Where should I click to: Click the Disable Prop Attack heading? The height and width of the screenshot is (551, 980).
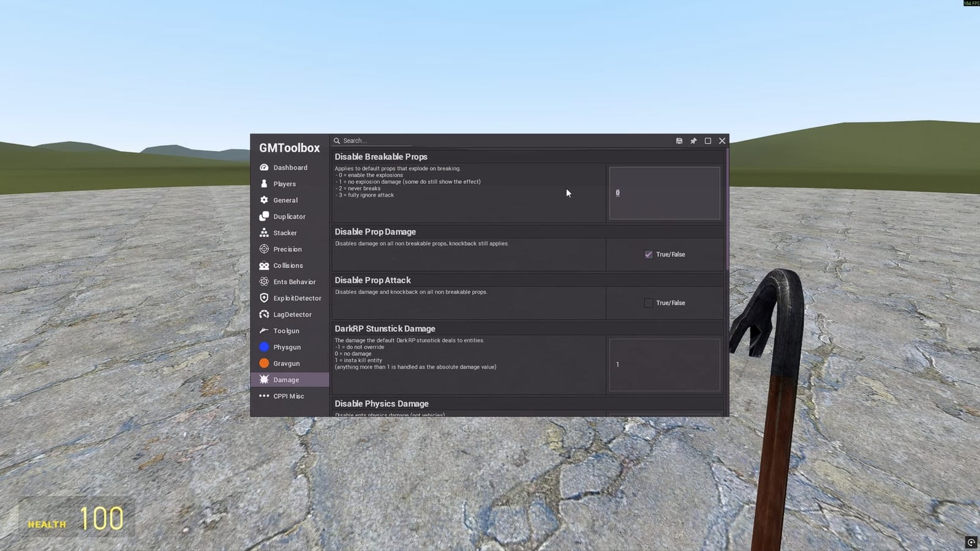click(372, 280)
